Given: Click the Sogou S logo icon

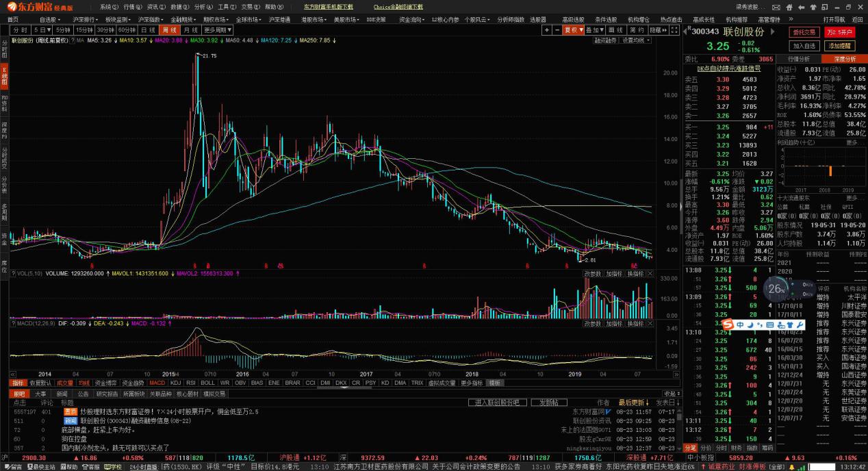Looking at the screenshot, I should [x=727, y=324].
